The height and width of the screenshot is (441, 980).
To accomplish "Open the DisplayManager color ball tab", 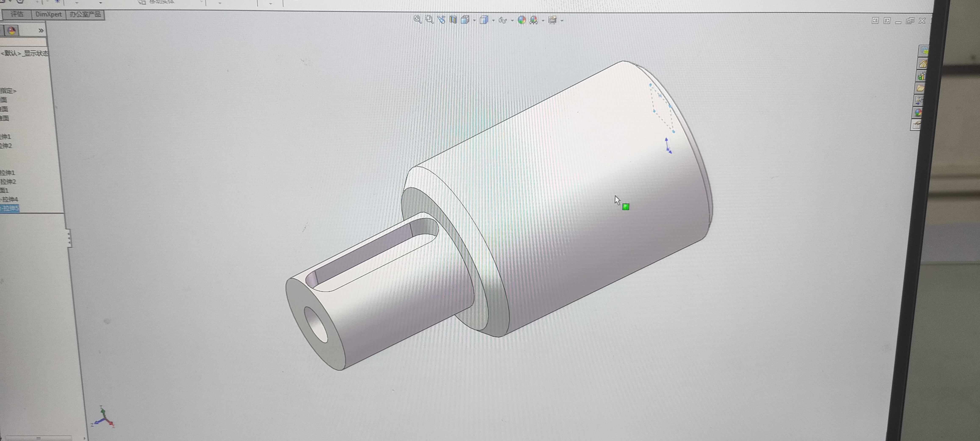I will point(12,31).
